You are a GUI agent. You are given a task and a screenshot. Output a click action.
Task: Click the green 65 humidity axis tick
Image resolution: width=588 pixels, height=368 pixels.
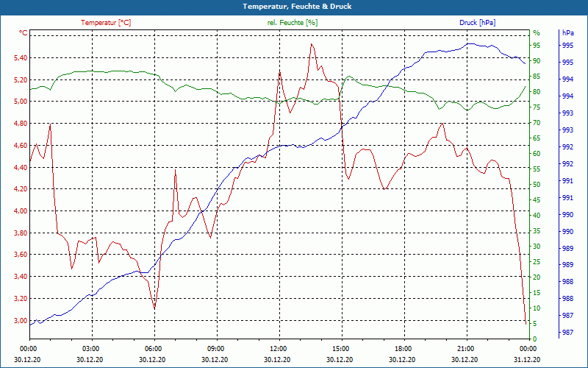(x=537, y=138)
